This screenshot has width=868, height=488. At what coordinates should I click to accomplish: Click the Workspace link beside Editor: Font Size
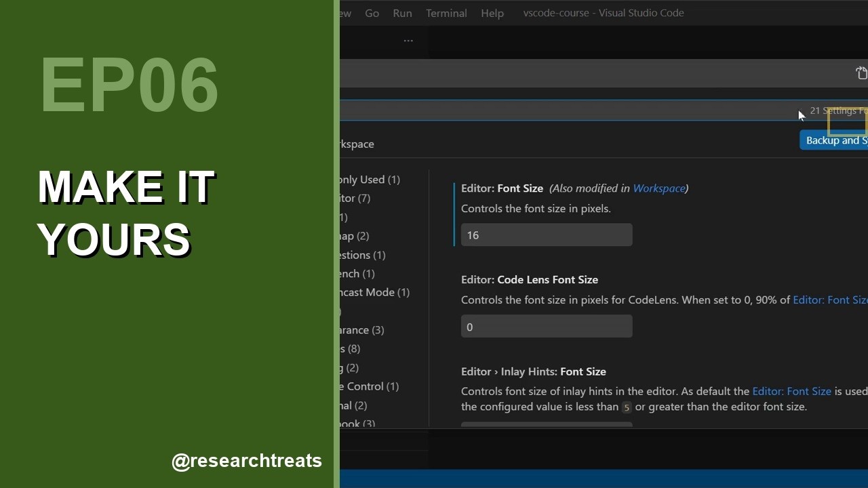pos(658,188)
